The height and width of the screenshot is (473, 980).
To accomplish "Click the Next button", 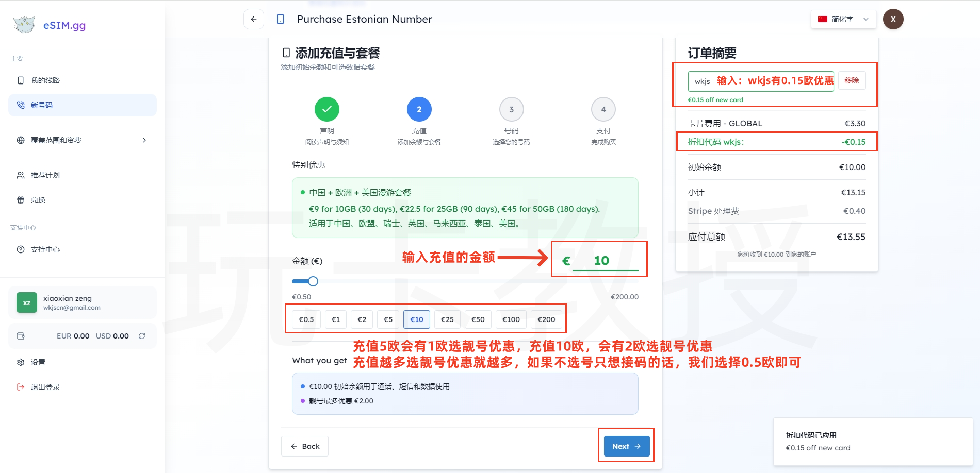I will pos(627,446).
